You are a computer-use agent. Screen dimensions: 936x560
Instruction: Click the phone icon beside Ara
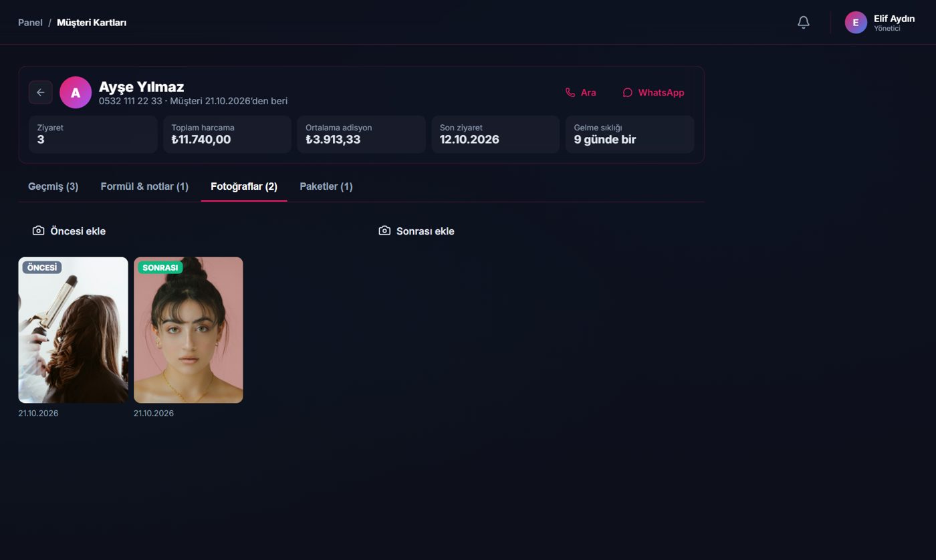(x=570, y=93)
